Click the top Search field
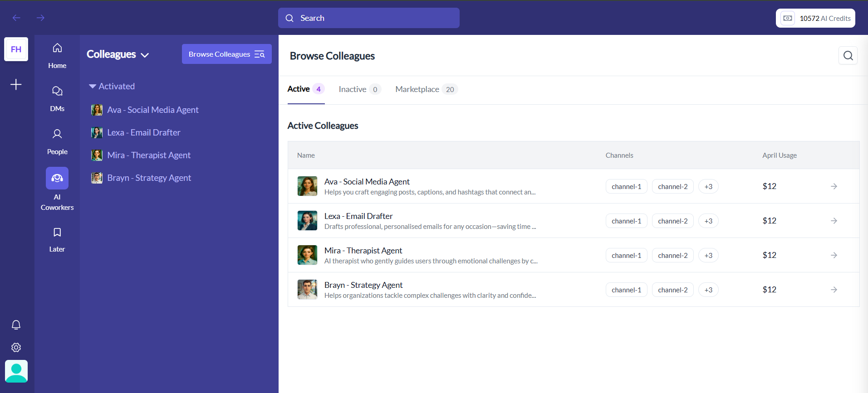The width and height of the screenshot is (868, 393). [368, 18]
